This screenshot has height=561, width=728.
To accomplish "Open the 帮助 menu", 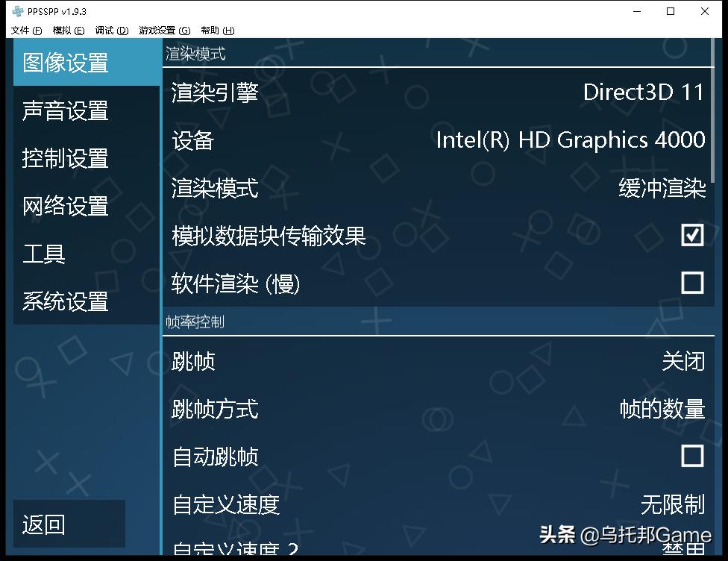I will [x=216, y=31].
